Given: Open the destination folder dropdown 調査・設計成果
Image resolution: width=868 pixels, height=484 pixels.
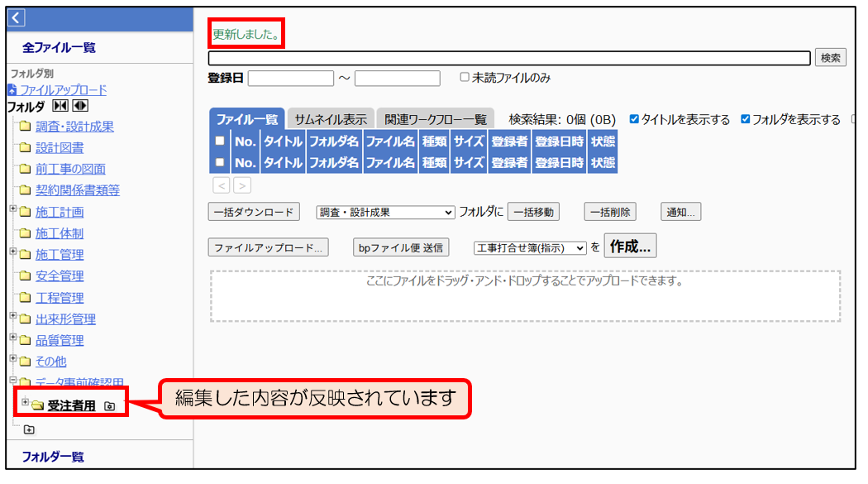Looking at the screenshot, I should click(x=385, y=213).
